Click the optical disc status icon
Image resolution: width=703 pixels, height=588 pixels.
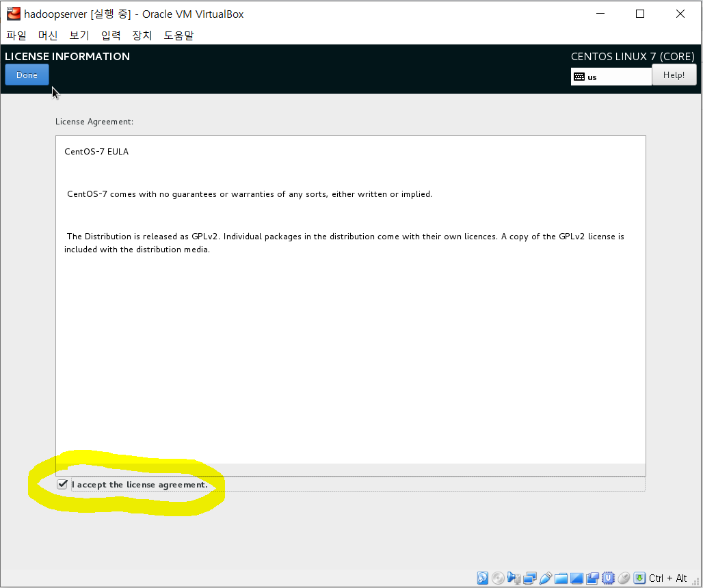point(498,578)
